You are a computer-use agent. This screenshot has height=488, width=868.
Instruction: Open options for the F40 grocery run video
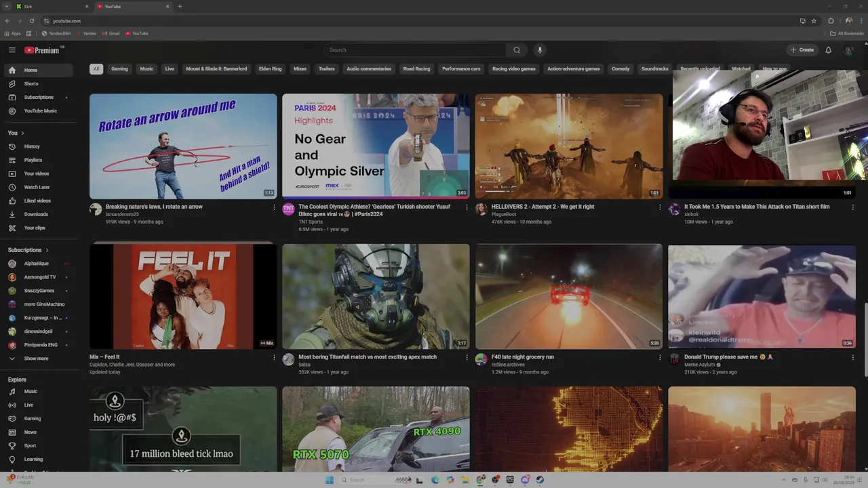click(660, 357)
